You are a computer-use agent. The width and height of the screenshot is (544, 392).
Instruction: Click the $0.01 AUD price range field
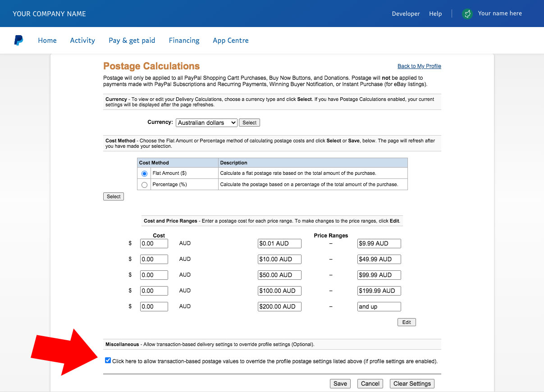click(x=279, y=243)
